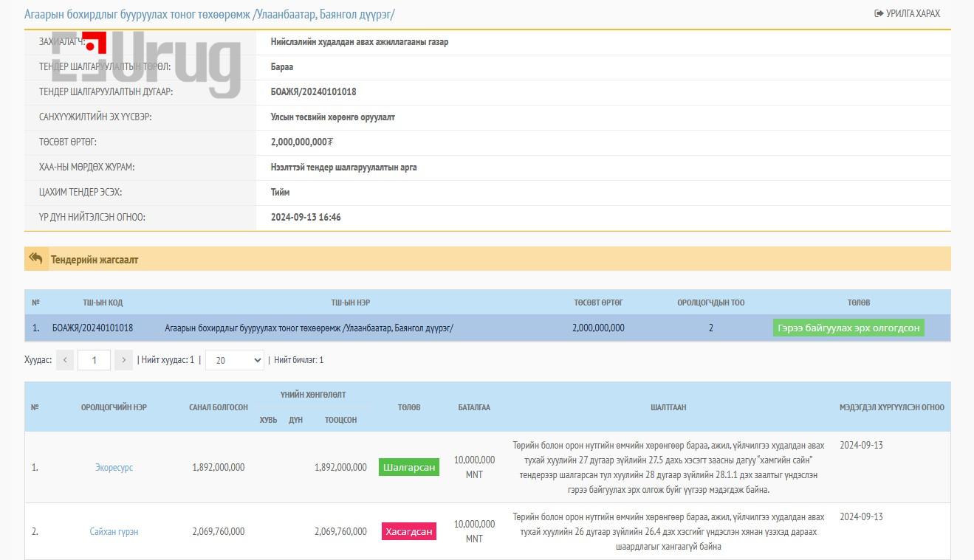The width and height of the screenshot is (974, 560).
Task: Open the Сайхан гүрэн participant link
Action: coord(114,531)
